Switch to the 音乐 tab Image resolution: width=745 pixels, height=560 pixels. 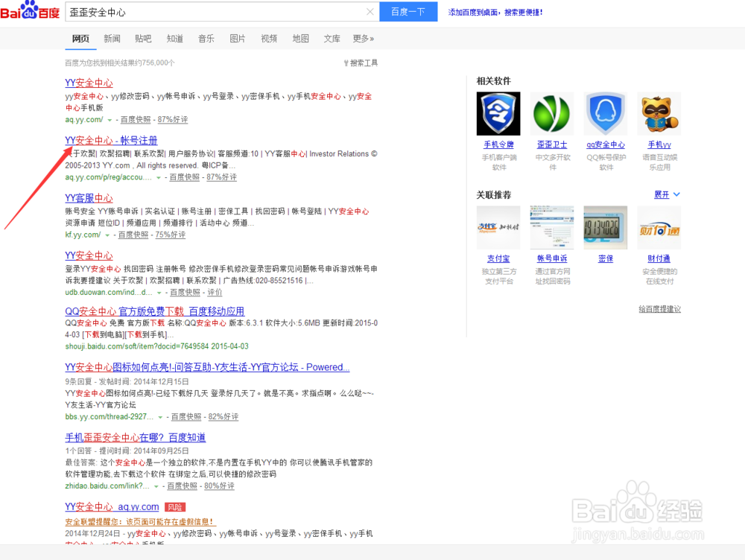206,39
